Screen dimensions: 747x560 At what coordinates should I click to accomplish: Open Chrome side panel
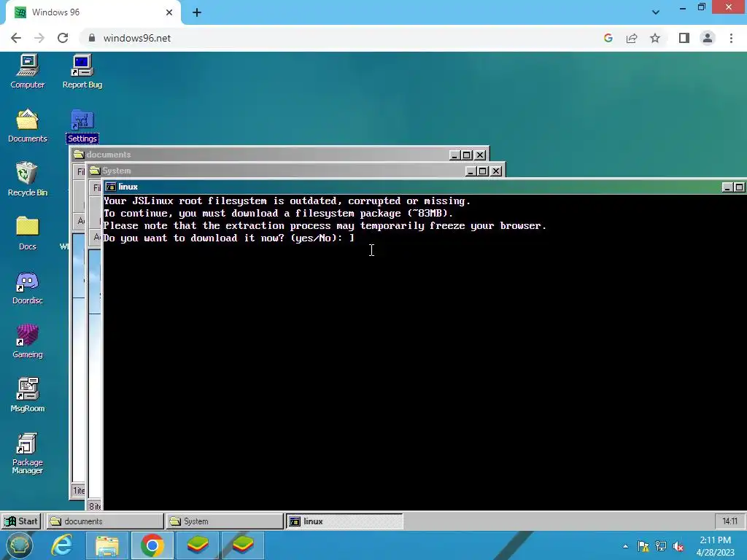coord(684,38)
